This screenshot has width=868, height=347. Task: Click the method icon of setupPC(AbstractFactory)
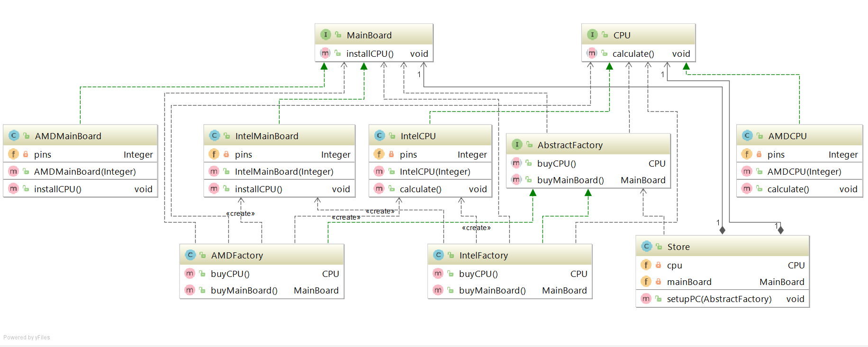pyautogui.click(x=646, y=299)
